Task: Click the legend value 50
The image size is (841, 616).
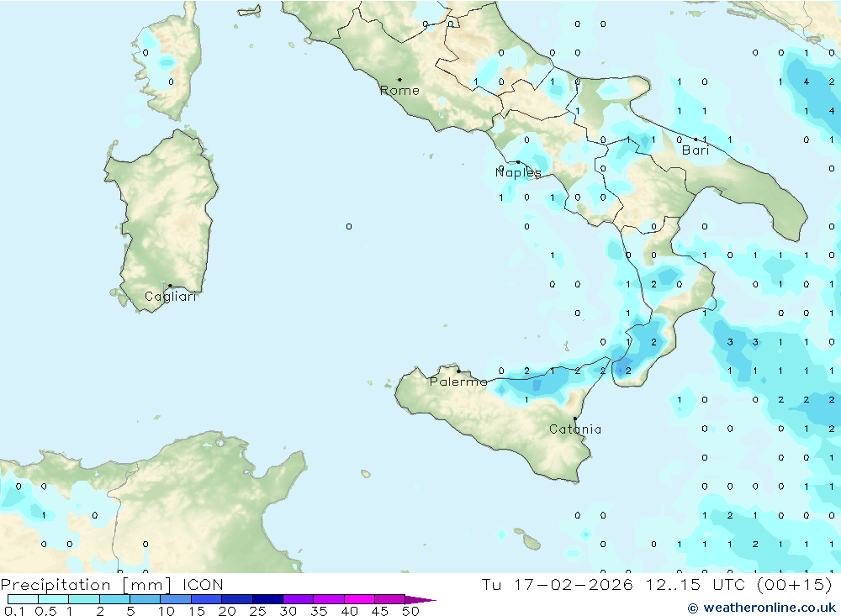Action: 411,611
